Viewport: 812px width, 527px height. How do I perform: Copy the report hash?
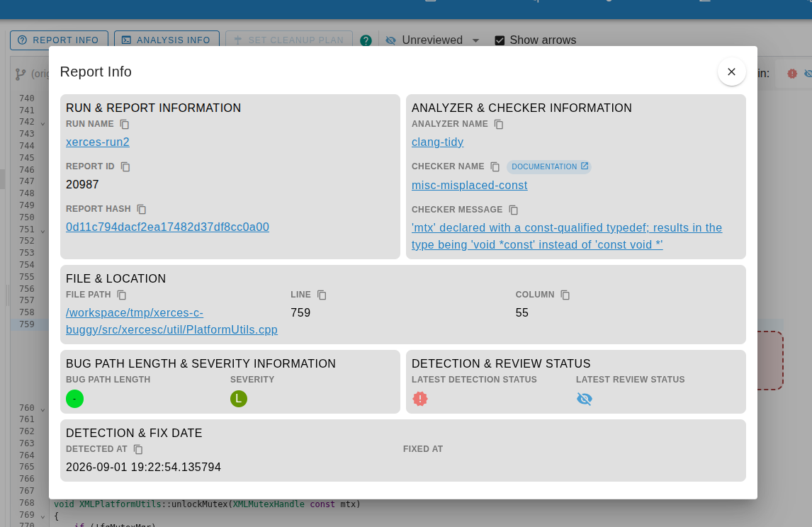point(142,209)
